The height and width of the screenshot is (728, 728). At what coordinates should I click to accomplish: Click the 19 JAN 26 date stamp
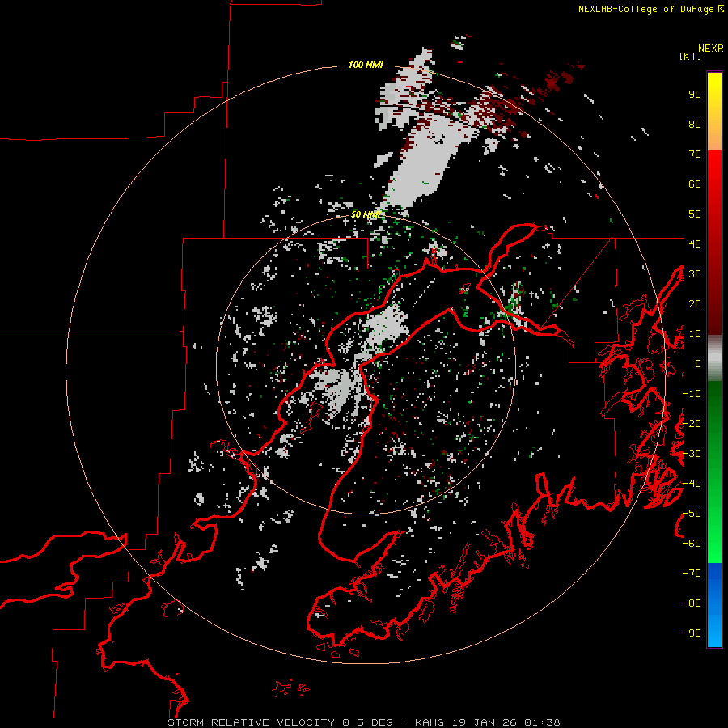pos(484,722)
